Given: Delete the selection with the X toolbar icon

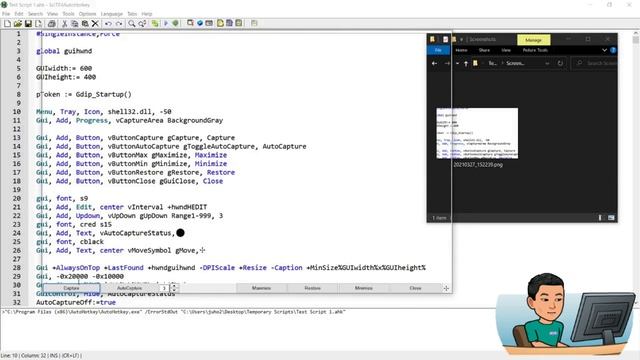Looking at the screenshot, I should click(x=95, y=24).
